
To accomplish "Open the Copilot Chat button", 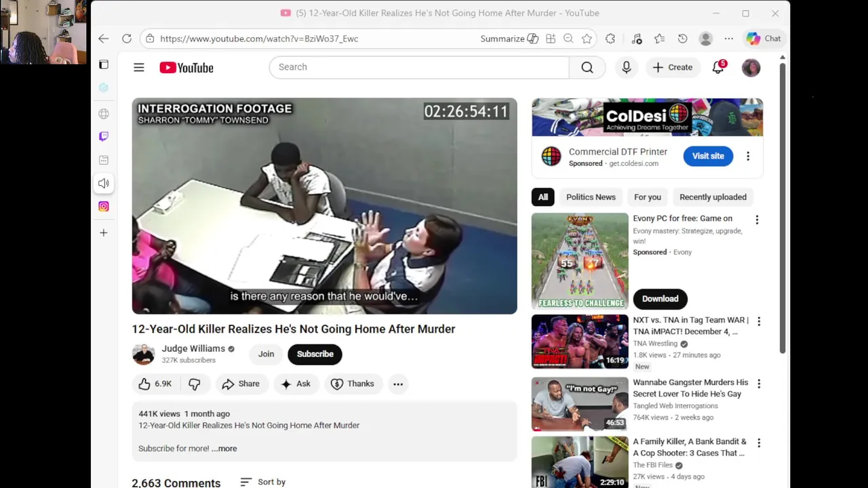I will [764, 39].
